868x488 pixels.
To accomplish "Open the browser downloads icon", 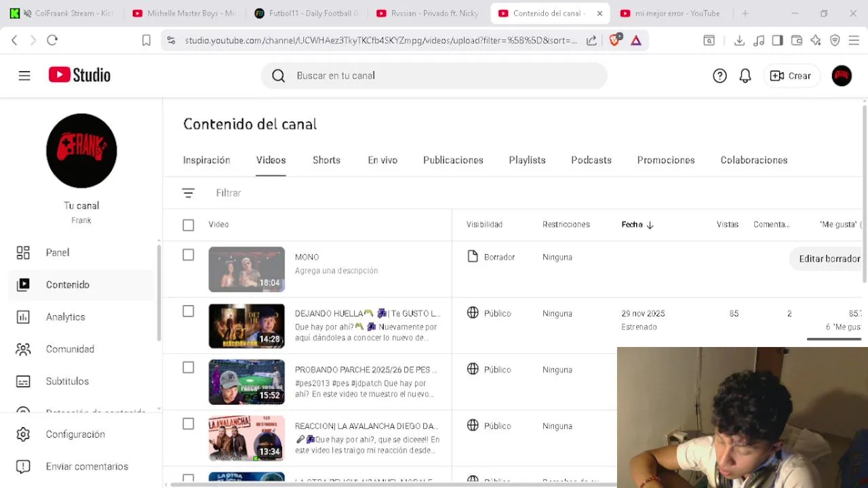I will coord(740,40).
